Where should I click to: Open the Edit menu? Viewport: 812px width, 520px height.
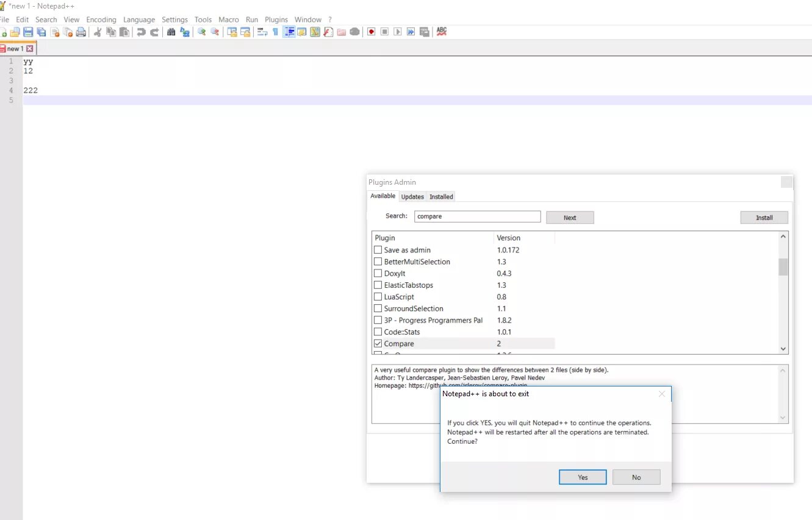point(23,20)
